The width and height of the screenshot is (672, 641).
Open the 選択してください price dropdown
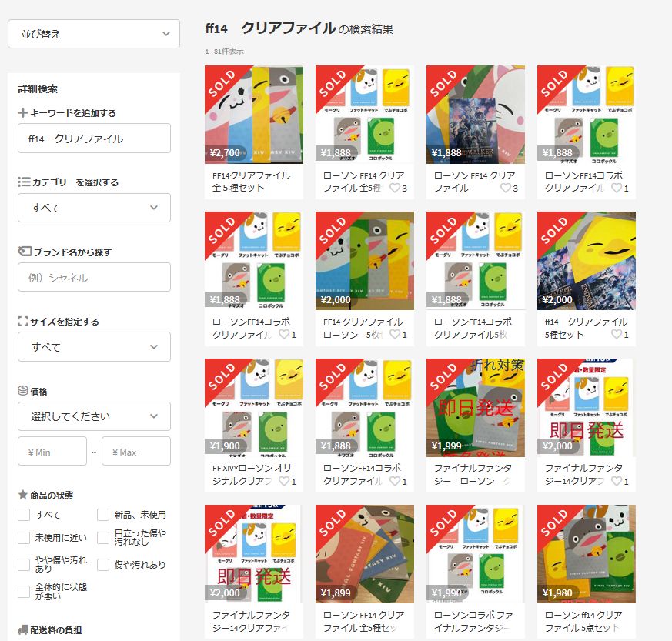(94, 416)
